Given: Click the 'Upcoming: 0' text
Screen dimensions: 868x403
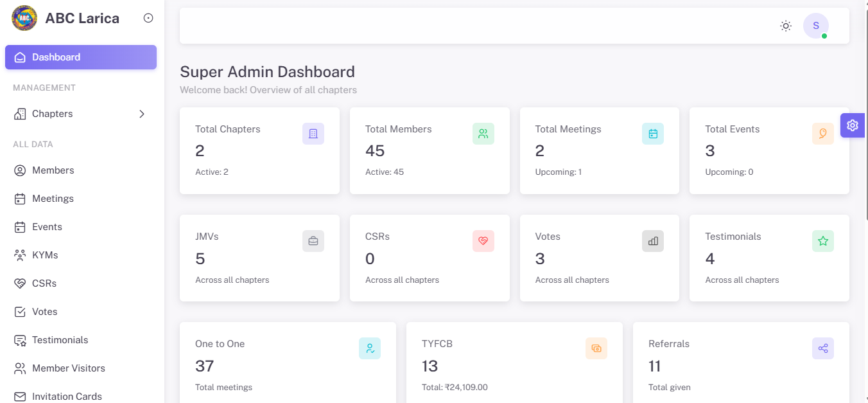Looking at the screenshot, I should click(x=729, y=172).
